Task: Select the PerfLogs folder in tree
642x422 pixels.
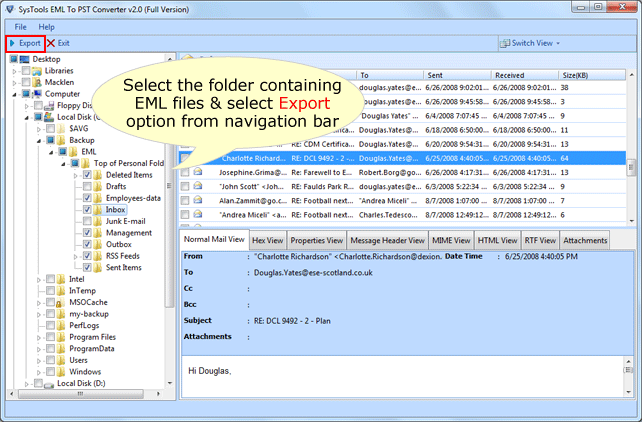Action: point(84,326)
